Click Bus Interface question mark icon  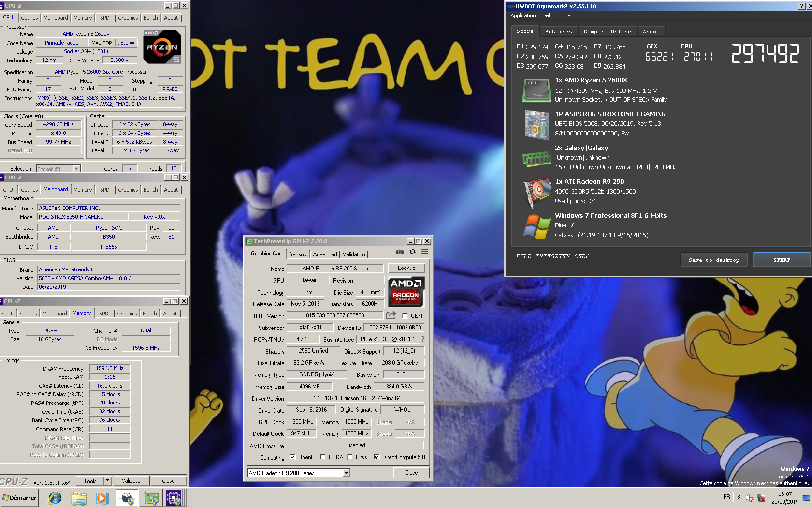(423, 339)
